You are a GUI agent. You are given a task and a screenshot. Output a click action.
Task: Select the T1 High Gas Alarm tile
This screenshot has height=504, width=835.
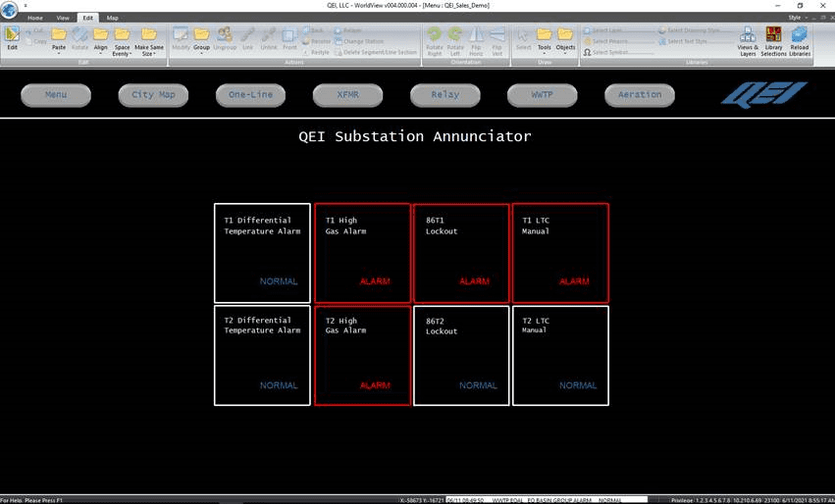362,253
